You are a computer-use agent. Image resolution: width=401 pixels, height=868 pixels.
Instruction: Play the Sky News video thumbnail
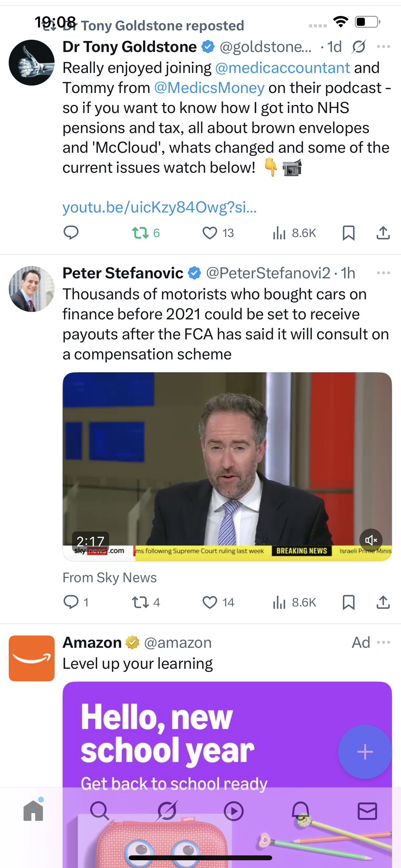[x=227, y=465]
